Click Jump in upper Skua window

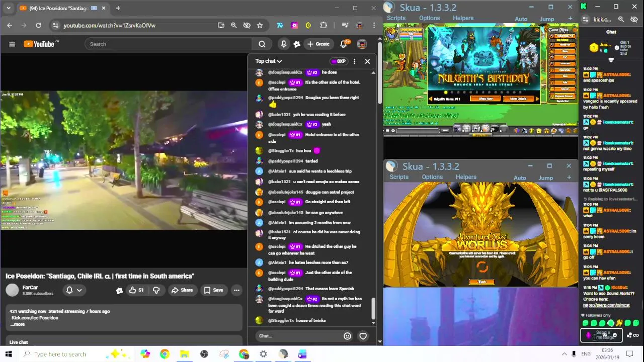(547, 19)
